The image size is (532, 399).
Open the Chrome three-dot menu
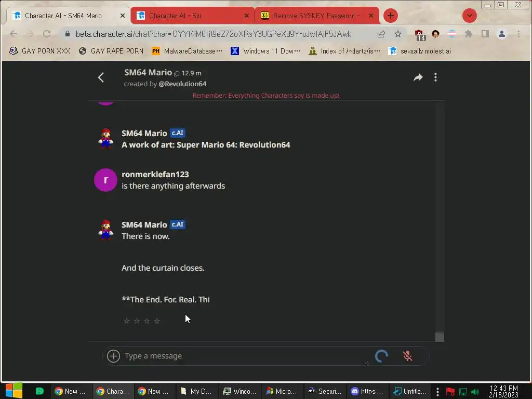(518, 34)
